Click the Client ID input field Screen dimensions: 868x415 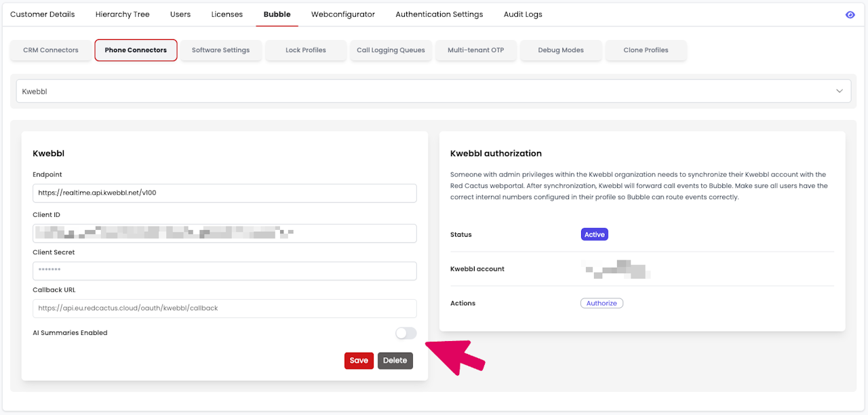[x=224, y=233]
